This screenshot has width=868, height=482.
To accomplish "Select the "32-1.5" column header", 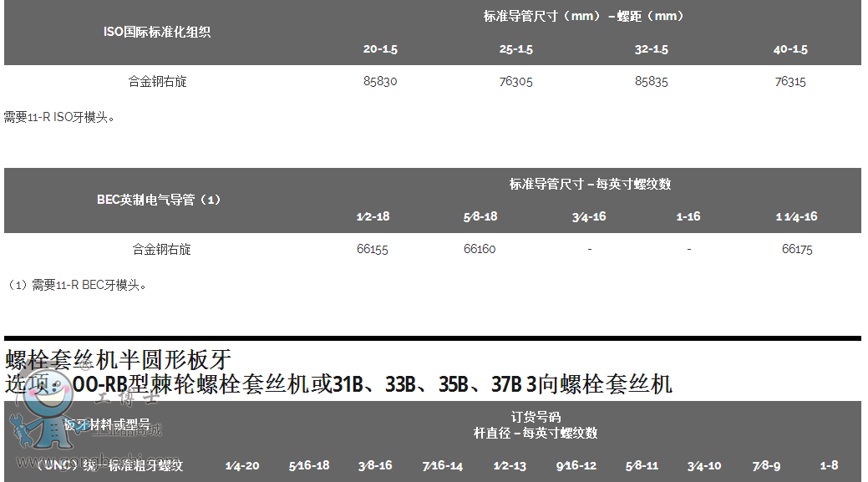I will point(652,48).
